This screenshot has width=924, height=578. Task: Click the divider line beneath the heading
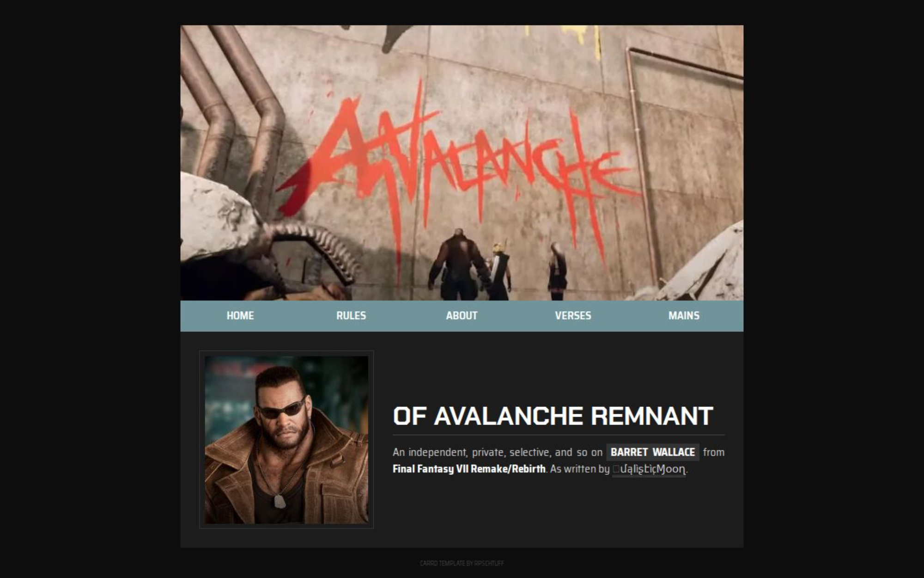[559, 435]
